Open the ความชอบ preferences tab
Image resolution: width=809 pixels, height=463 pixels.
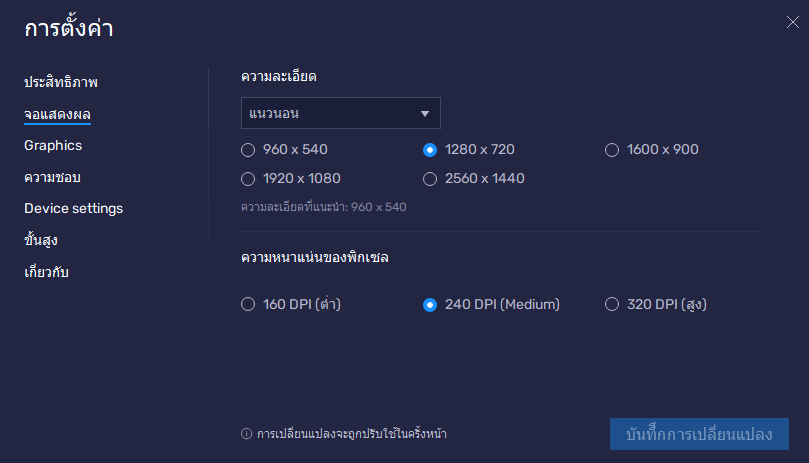click(x=52, y=177)
